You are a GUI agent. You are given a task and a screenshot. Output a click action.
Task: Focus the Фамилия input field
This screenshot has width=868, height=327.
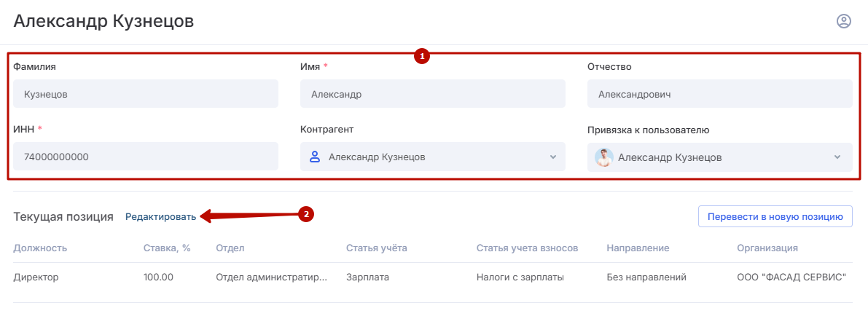(146, 94)
